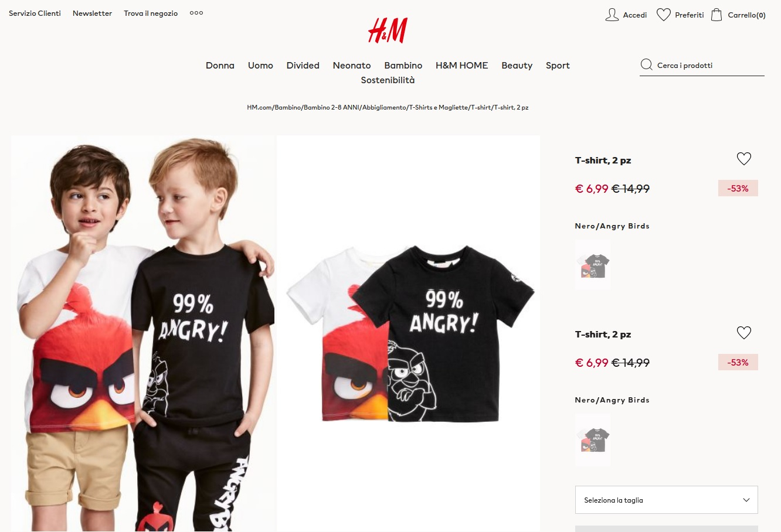781x532 pixels.
Task: Open Trova il negozio link
Action: (151, 13)
